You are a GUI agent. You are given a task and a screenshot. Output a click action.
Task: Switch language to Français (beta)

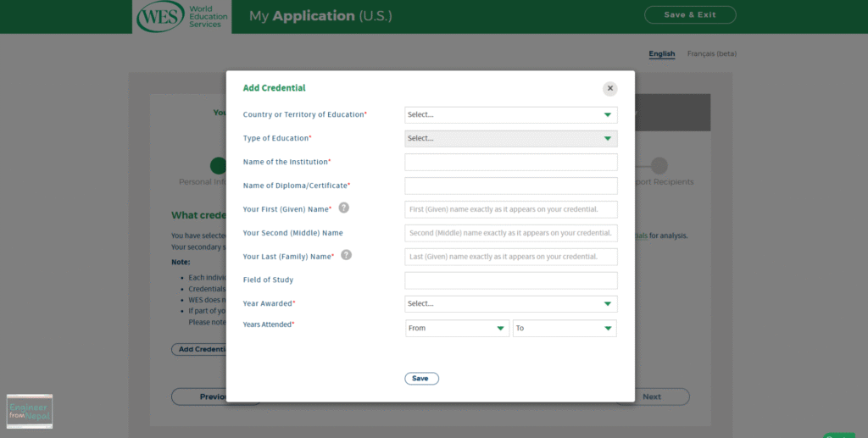(712, 53)
